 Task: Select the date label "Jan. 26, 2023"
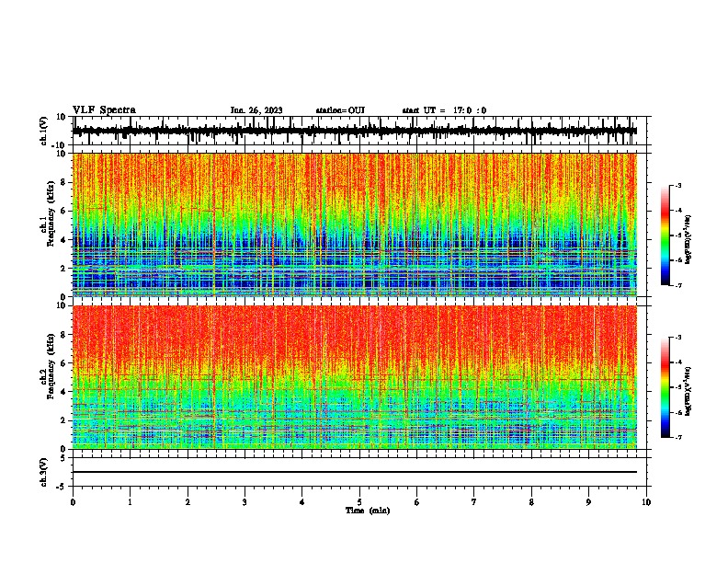[256, 110]
